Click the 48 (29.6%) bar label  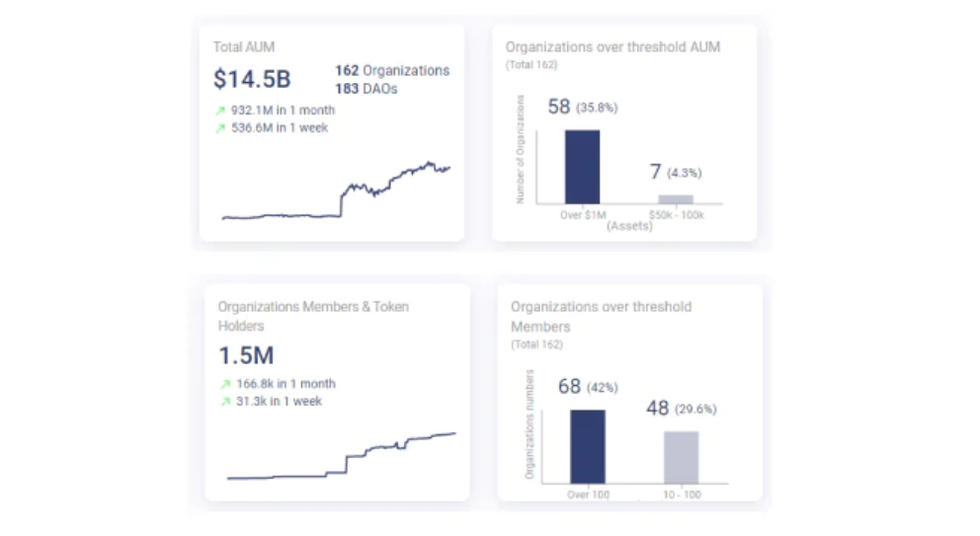(682, 409)
